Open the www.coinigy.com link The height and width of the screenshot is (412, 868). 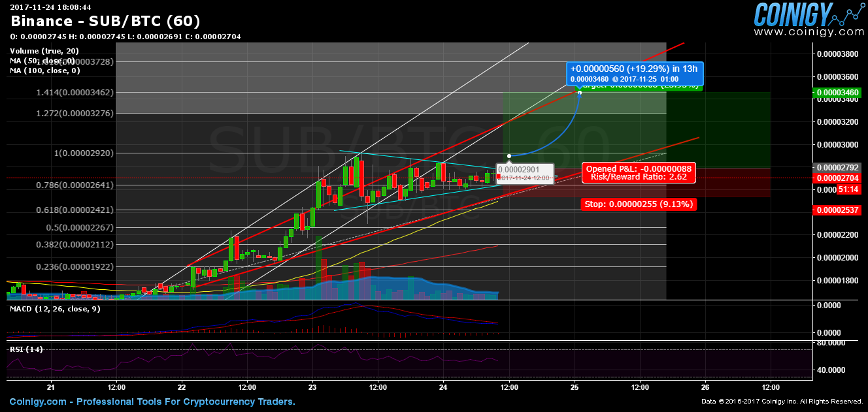[x=809, y=32]
